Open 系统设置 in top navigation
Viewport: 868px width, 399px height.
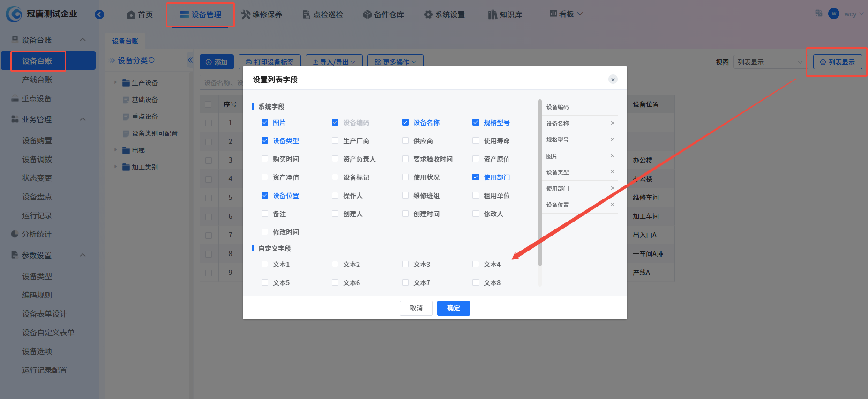[444, 15]
